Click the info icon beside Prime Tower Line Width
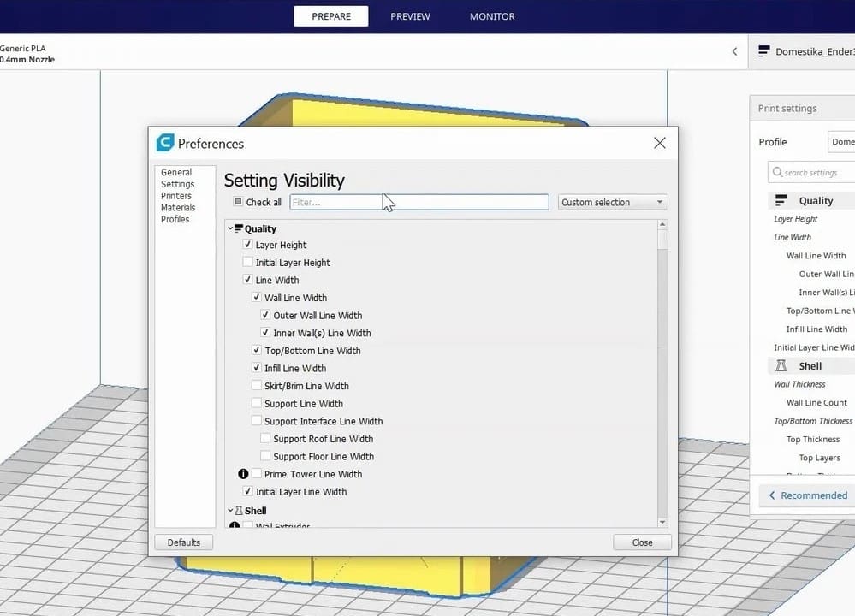 243,474
